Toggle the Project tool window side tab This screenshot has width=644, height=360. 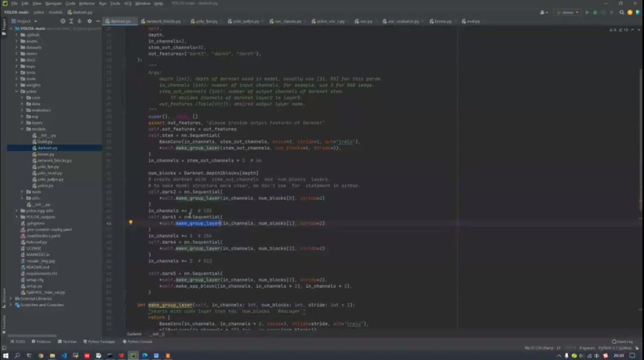pos(4,25)
